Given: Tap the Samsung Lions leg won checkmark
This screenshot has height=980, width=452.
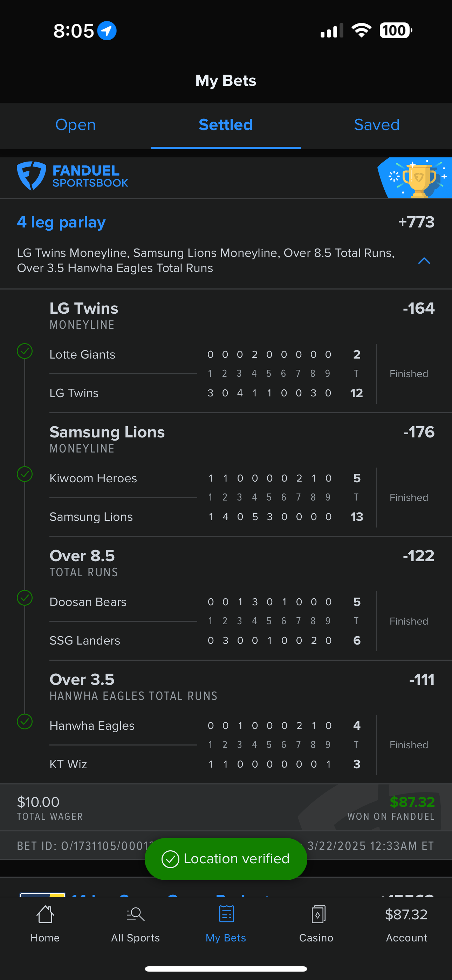Looking at the screenshot, I should point(25,474).
